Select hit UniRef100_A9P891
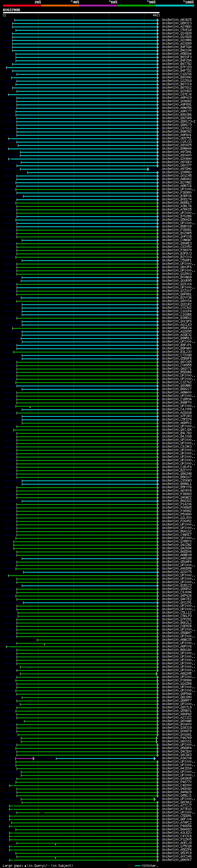Image resolution: width=197 pixels, height=868 pixels. (x=177, y=104)
